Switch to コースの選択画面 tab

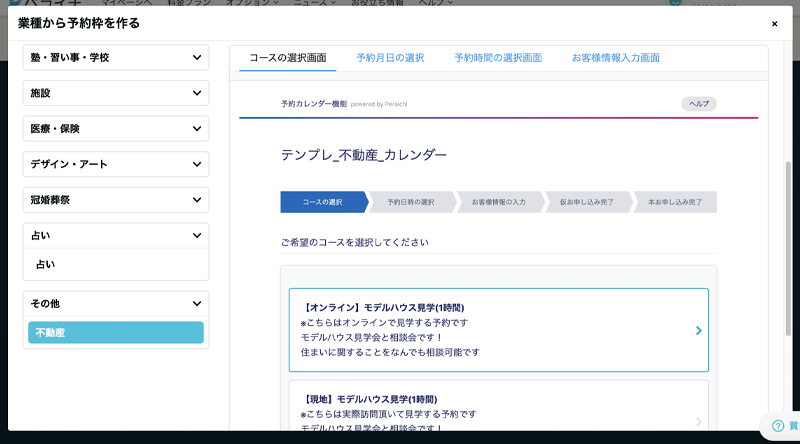point(287,58)
